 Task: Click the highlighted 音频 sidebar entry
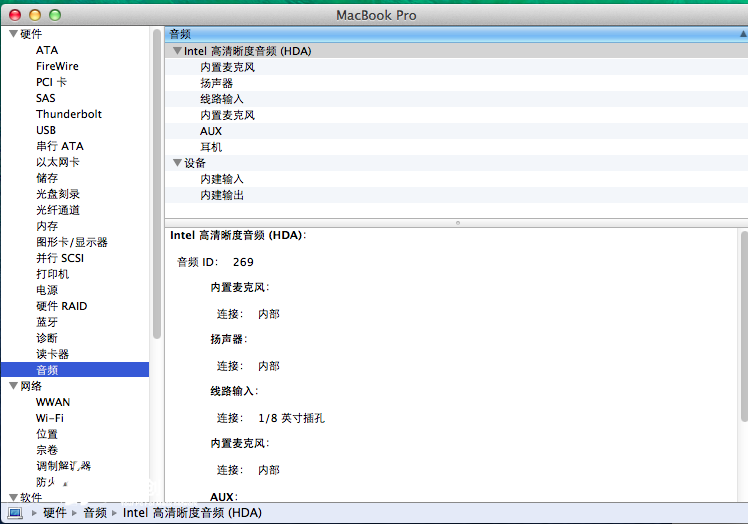point(75,370)
